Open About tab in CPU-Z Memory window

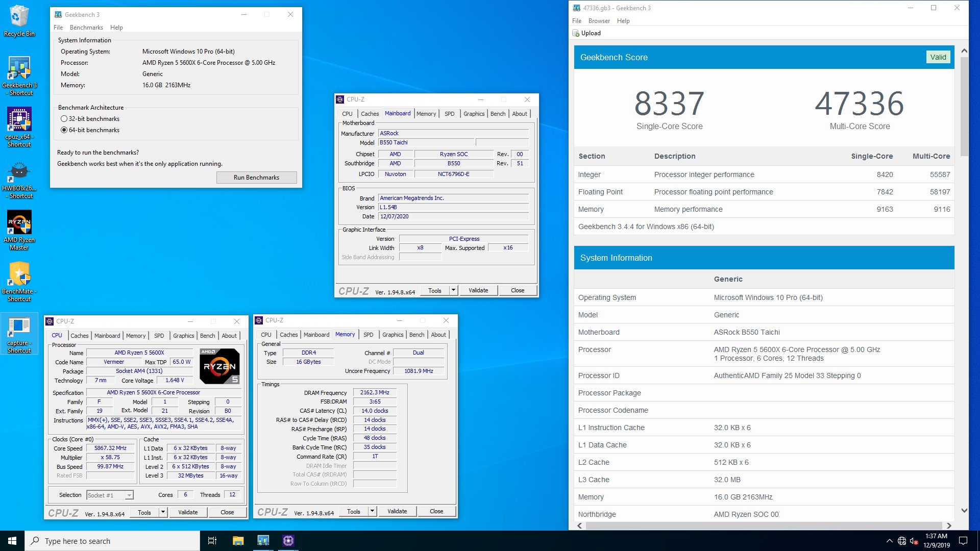tap(438, 335)
